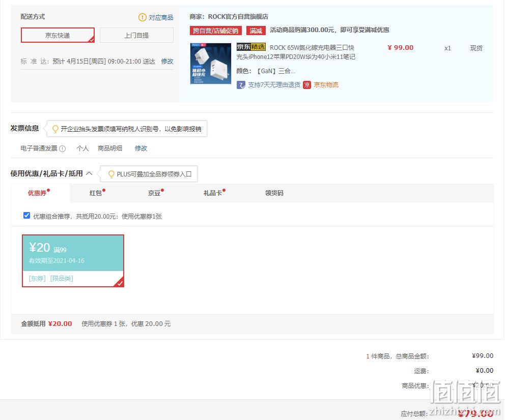Click the 个人 invoice title text
The width and height of the screenshot is (505, 420).
(82, 148)
